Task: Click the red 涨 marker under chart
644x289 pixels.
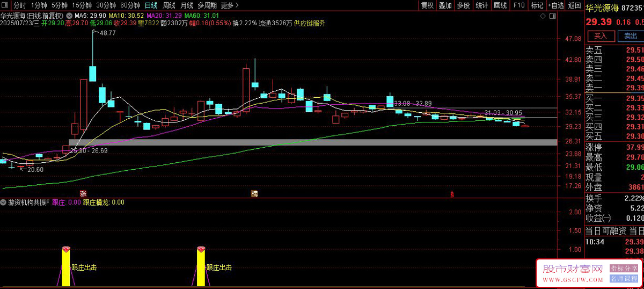Action: click(83, 193)
